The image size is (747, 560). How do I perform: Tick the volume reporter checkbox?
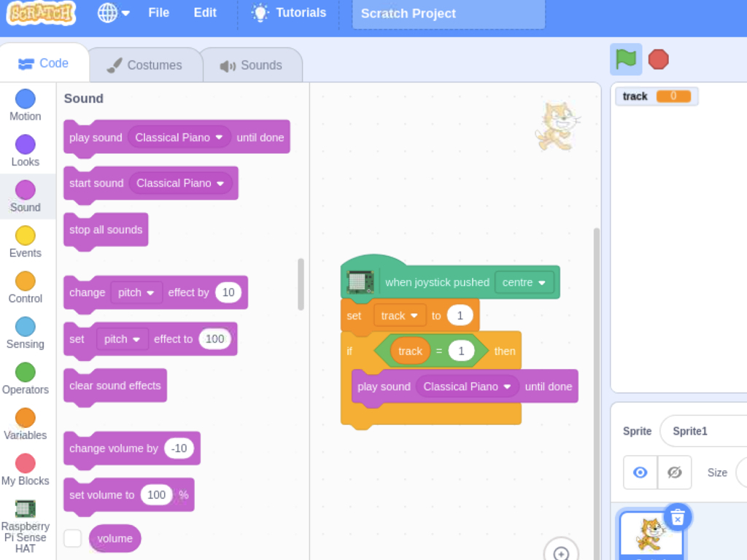click(72, 539)
